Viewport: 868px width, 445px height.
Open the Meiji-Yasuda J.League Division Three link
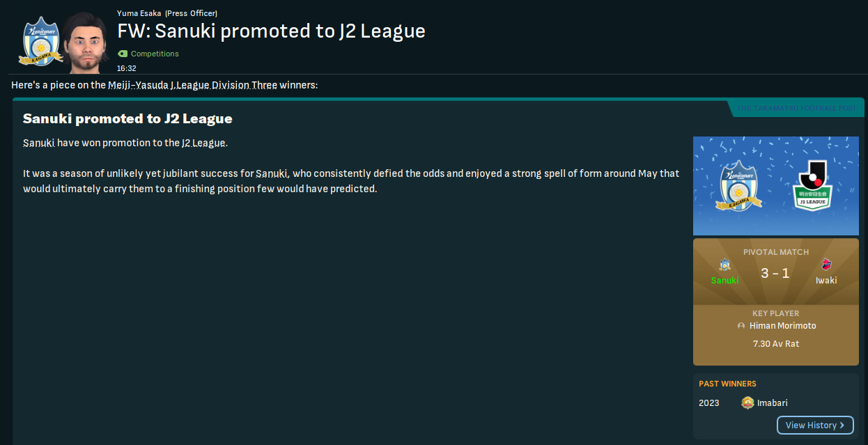pyautogui.click(x=192, y=85)
